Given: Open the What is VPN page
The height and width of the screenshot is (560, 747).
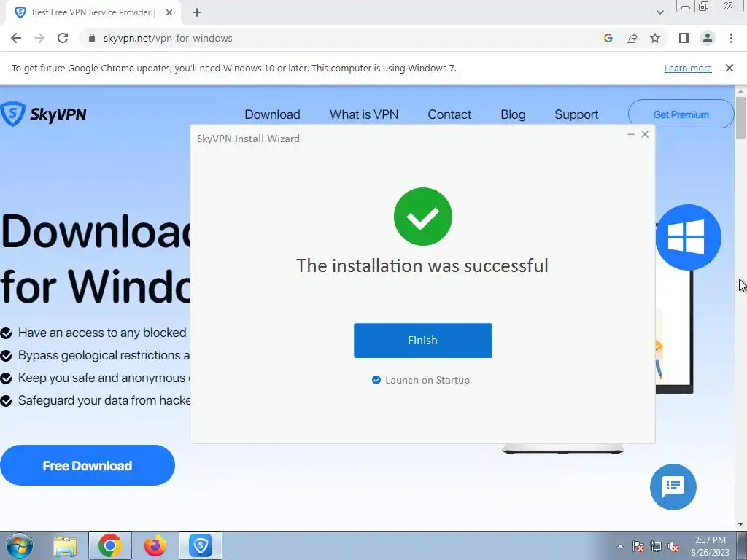Looking at the screenshot, I should tap(363, 114).
